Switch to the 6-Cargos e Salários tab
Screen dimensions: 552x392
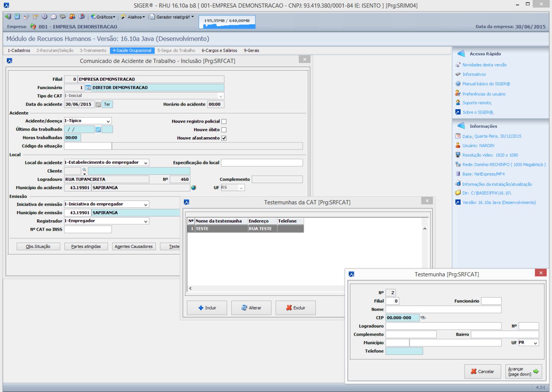pos(219,51)
